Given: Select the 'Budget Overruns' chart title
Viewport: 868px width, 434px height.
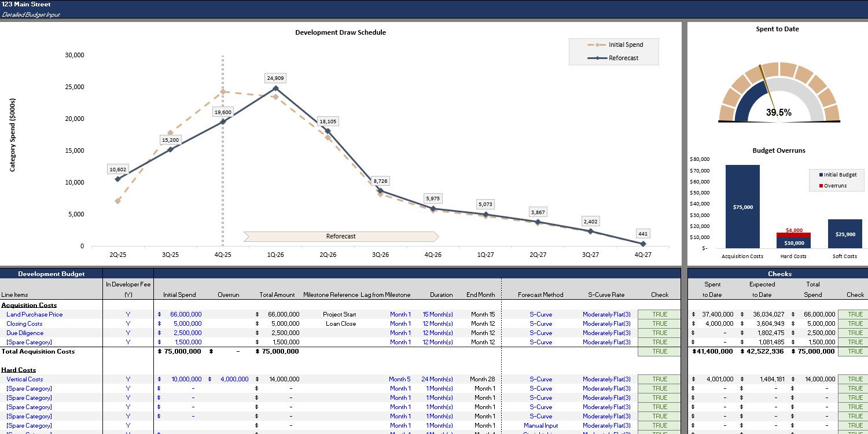Looking at the screenshot, I should 779,150.
